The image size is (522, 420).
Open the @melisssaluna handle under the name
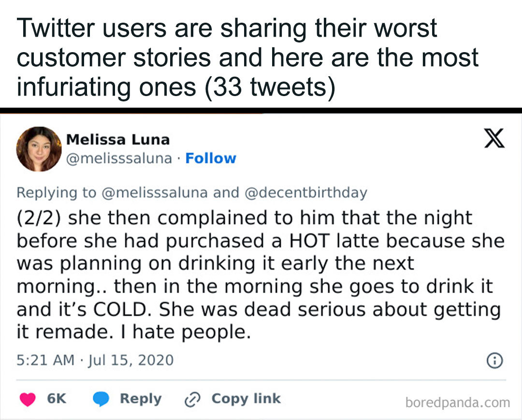click(119, 158)
